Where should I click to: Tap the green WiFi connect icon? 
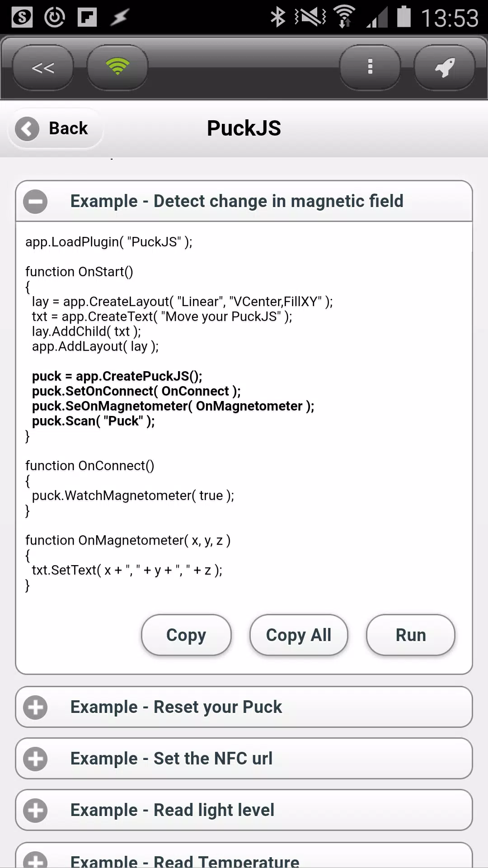(117, 67)
